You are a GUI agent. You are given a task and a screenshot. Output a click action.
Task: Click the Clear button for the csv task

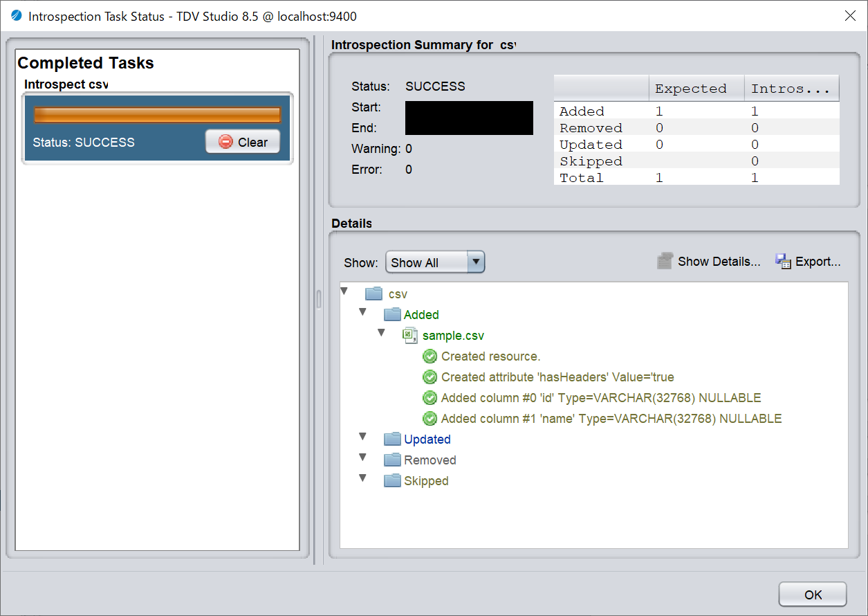pos(243,142)
